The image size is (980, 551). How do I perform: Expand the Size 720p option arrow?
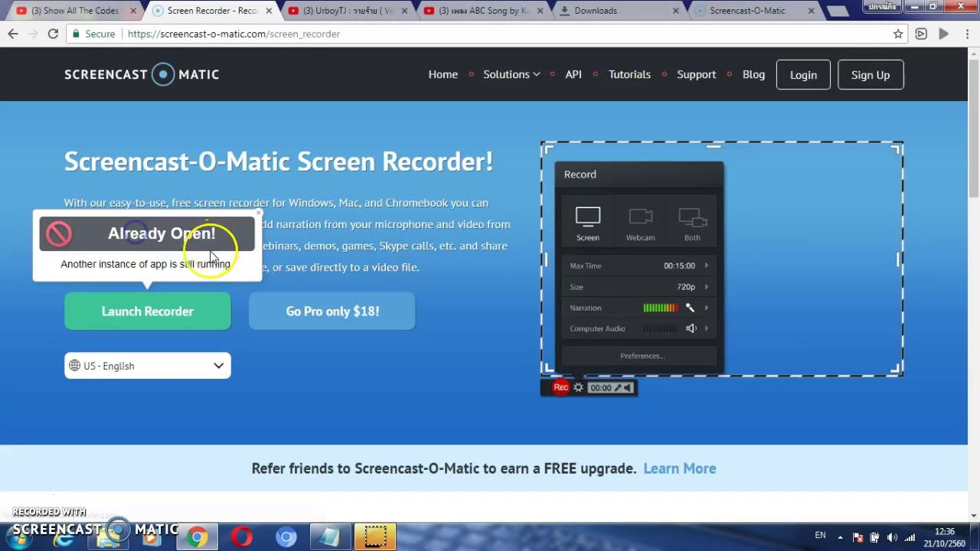[706, 287]
